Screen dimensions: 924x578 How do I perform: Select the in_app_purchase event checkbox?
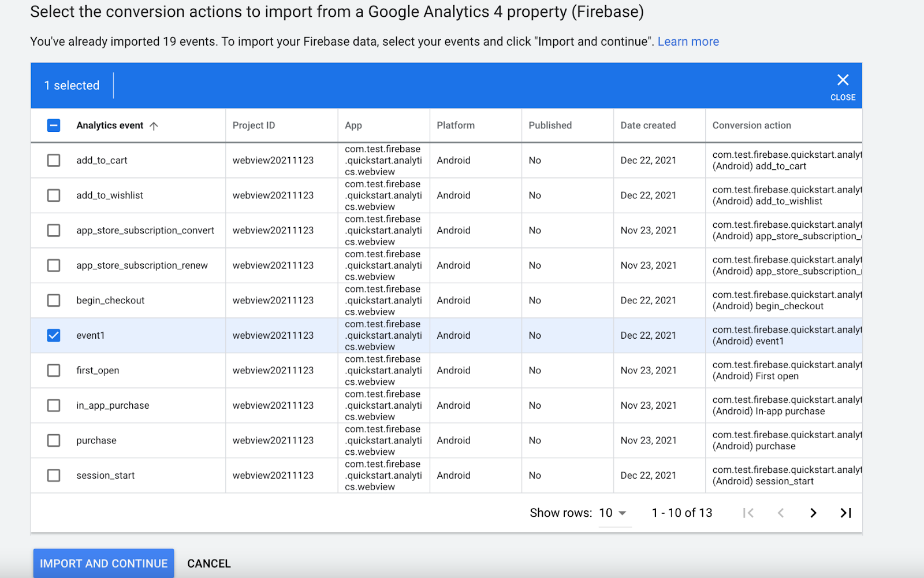point(54,405)
